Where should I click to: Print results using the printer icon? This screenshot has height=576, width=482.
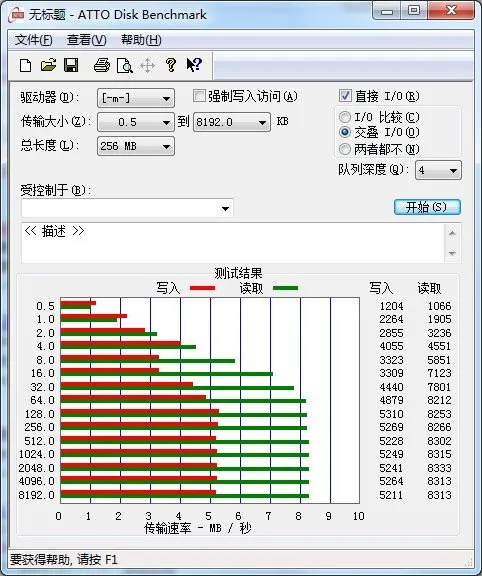[x=102, y=65]
